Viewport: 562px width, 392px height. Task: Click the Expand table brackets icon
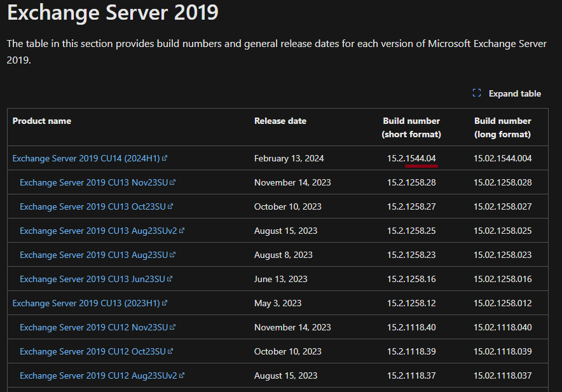pos(477,93)
